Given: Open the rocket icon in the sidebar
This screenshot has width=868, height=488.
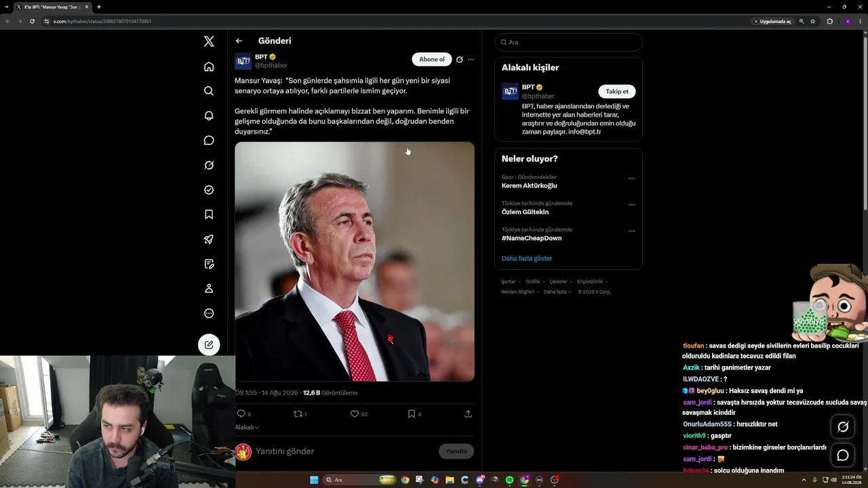Looking at the screenshot, I should (209, 239).
